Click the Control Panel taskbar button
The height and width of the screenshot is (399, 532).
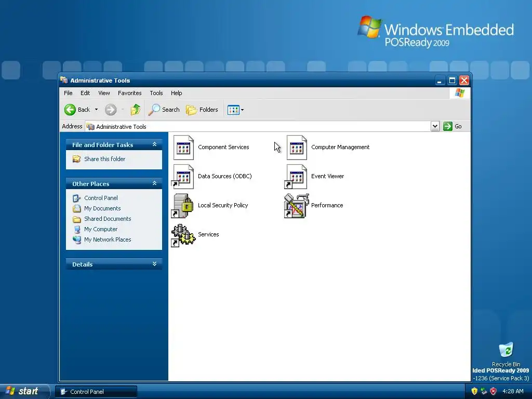point(96,392)
